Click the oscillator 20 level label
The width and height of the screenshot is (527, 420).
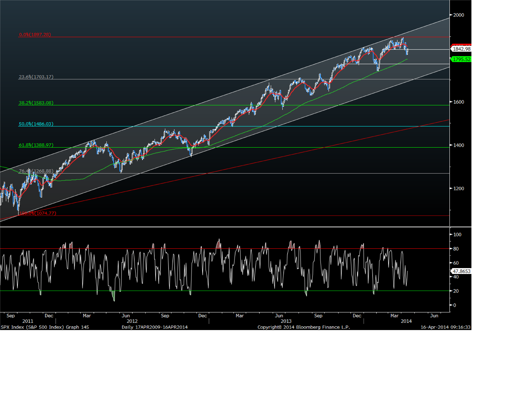[x=456, y=291]
